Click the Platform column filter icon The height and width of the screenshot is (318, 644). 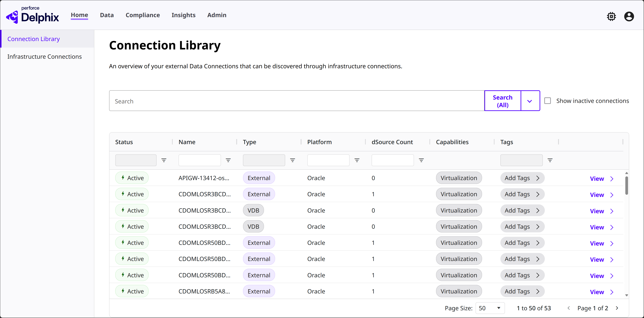point(357,160)
